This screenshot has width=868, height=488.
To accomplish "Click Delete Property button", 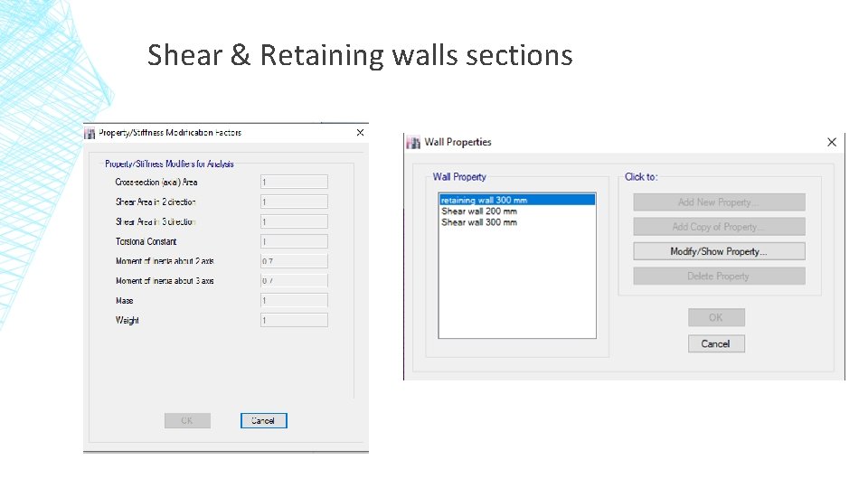I will (719, 277).
